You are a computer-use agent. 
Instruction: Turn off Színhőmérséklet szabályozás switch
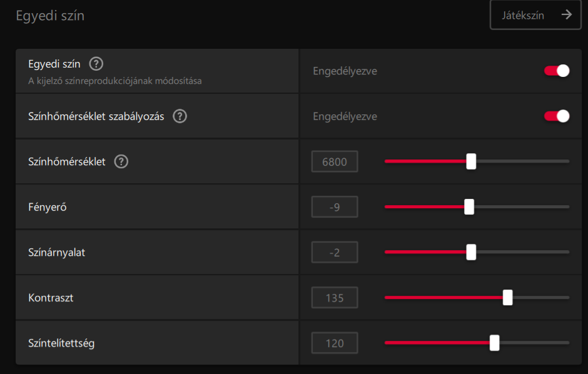tap(557, 116)
